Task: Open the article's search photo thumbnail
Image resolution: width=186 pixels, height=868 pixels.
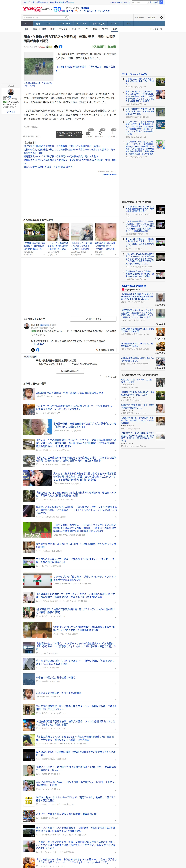Action: 39,66
